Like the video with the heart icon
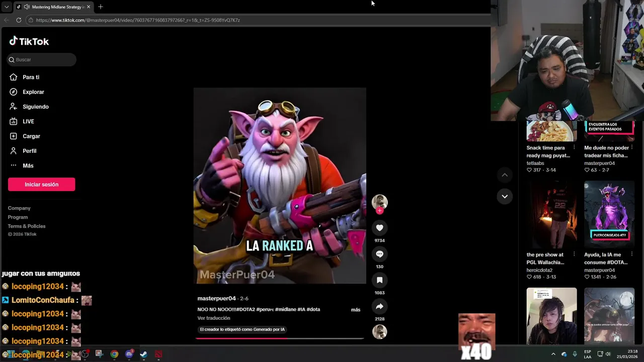The width and height of the screenshot is (644, 362). tap(379, 228)
